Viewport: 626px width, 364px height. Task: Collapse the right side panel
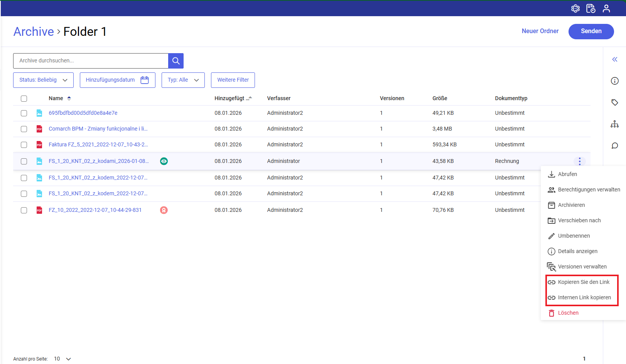[x=614, y=59]
